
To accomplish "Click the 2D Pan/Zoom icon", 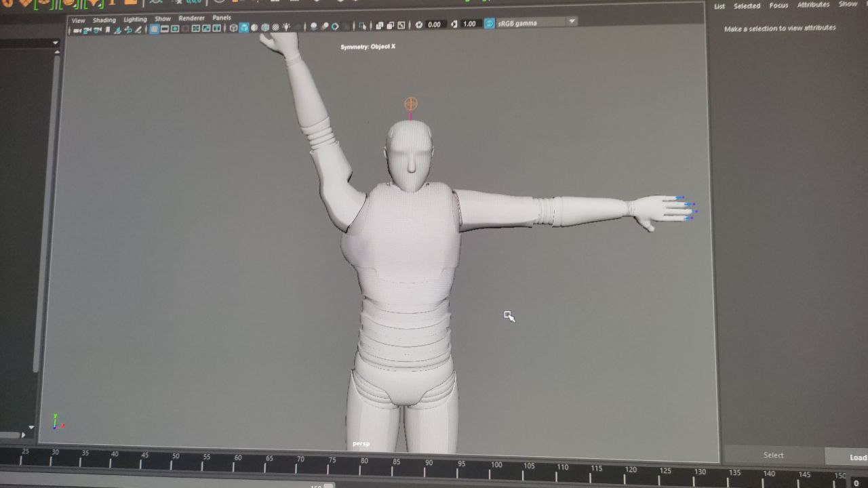I will (127, 30).
